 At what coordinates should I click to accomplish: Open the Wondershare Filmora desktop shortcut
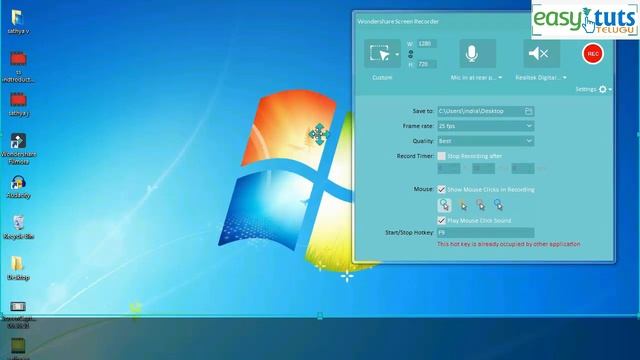coord(18,149)
